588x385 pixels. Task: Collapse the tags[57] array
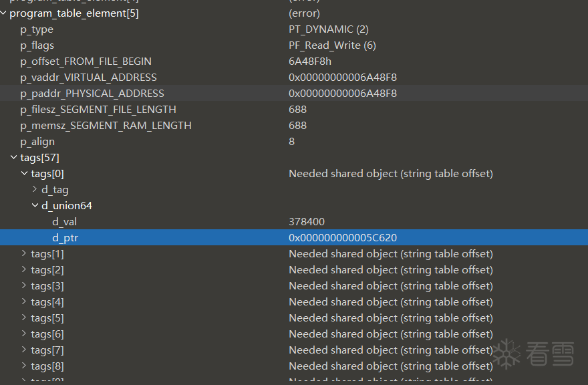14,158
